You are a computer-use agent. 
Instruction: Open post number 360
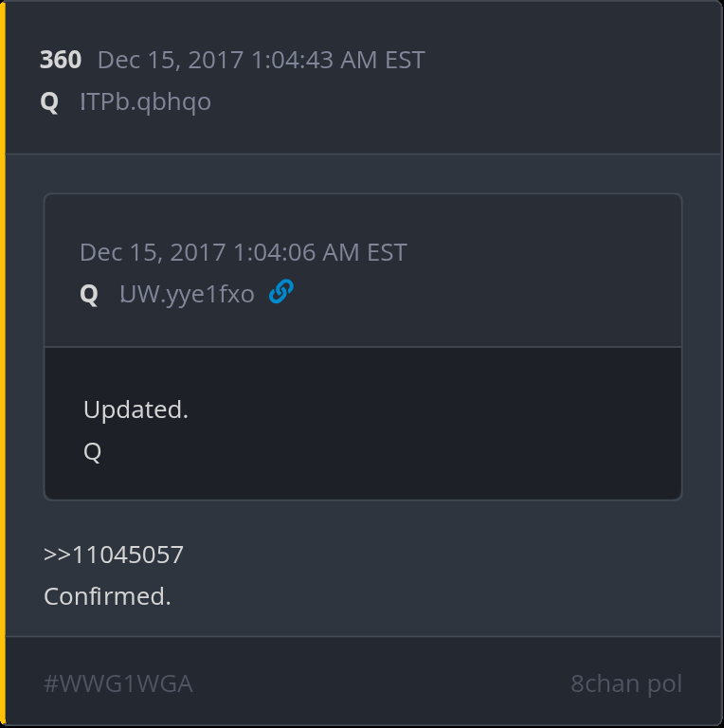[x=61, y=60]
